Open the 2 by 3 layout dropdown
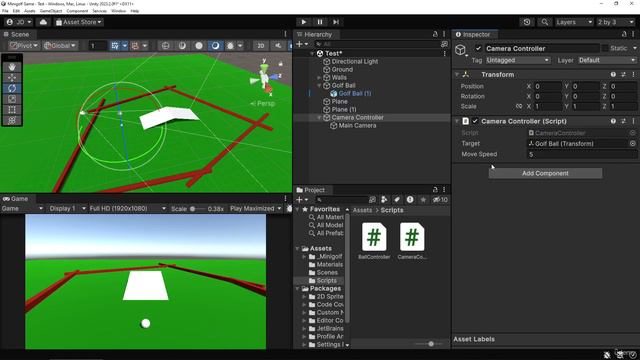Viewport: 640px width, 360px height. (616, 22)
